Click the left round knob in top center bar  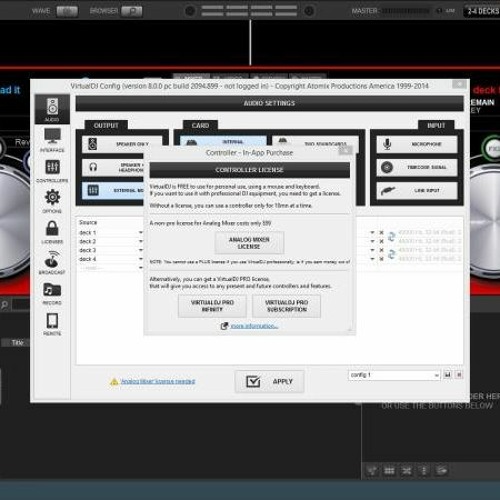pos(190,11)
